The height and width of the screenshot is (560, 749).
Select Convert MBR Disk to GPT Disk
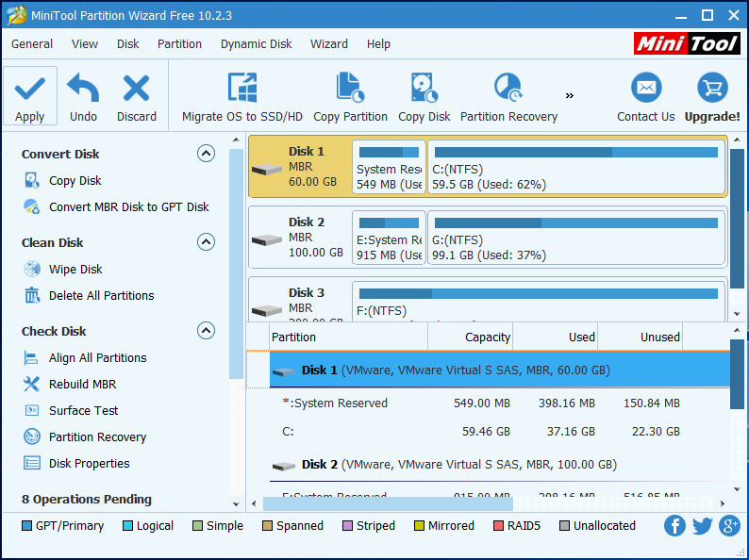point(117,206)
